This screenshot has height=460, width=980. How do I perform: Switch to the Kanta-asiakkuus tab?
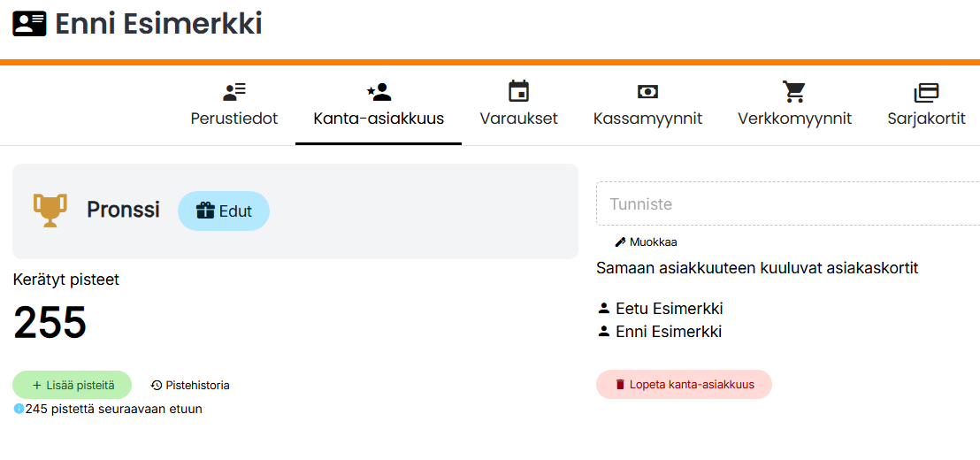[x=379, y=106]
